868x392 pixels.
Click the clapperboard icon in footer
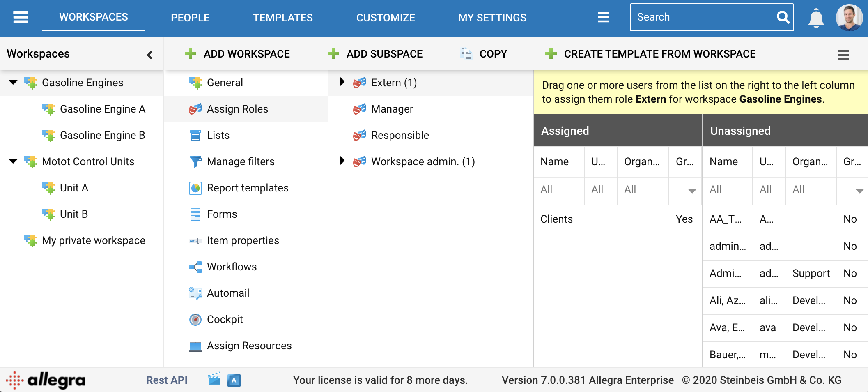(214, 380)
